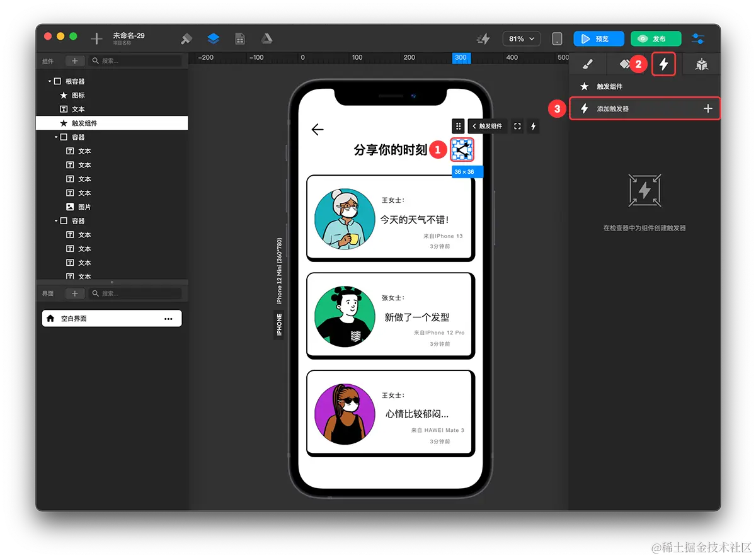Select the 根容器 tree row
756x558 pixels.
click(x=112, y=81)
